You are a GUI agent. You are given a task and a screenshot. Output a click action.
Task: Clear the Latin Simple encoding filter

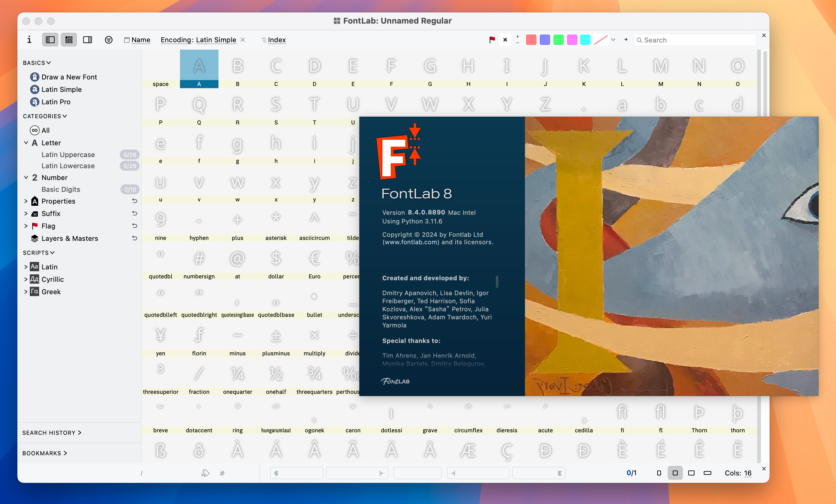click(x=243, y=40)
